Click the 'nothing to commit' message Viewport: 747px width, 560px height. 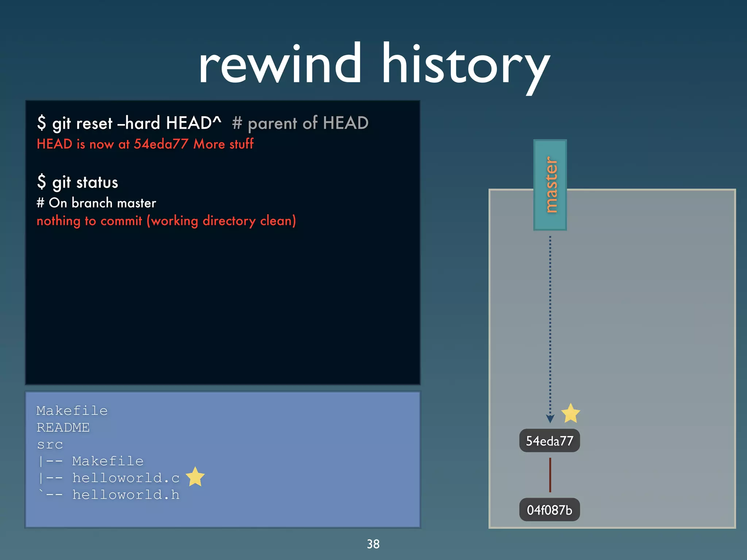tap(166, 221)
